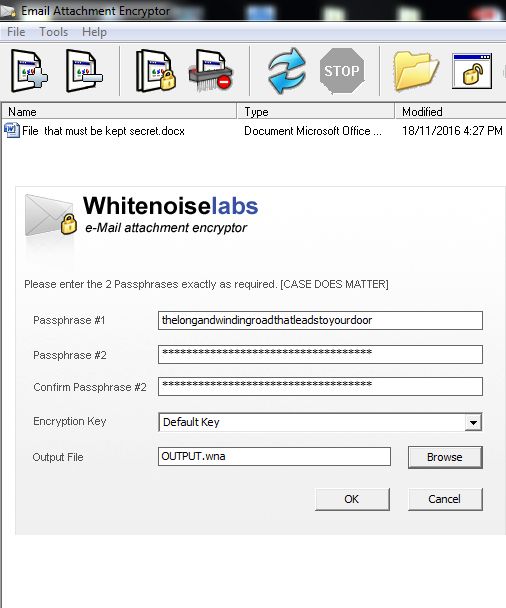The width and height of the screenshot is (506, 608).
Task: Click the add file toolbar icon
Action: pyautogui.click(x=29, y=71)
